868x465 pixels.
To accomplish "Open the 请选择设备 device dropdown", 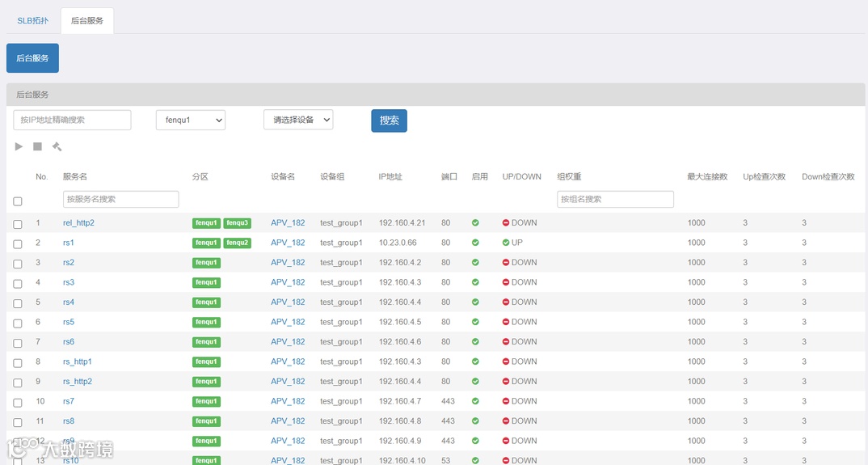I will [x=298, y=120].
